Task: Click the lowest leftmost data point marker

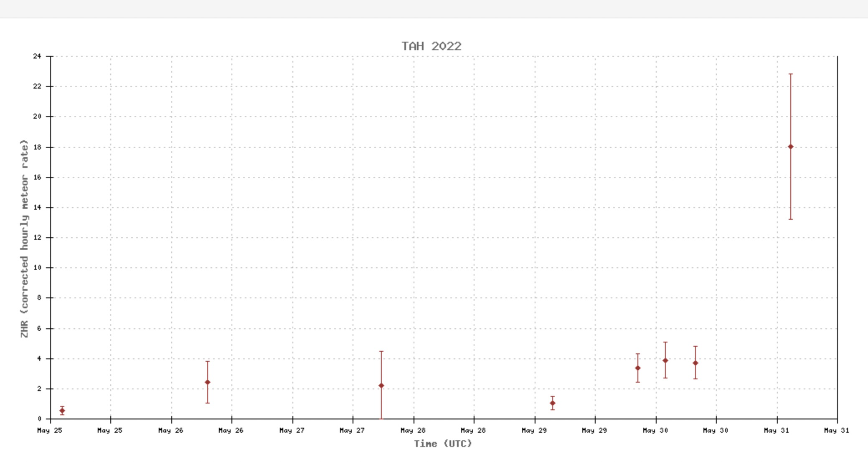Action: [x=62, y=411]
